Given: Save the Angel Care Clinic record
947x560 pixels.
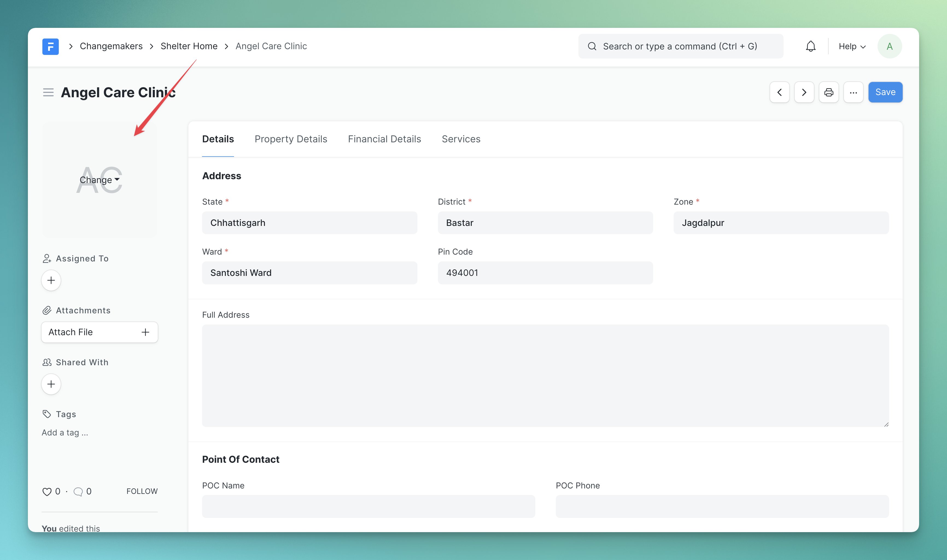Looking at the screenshot, I should tap(885, 92).
